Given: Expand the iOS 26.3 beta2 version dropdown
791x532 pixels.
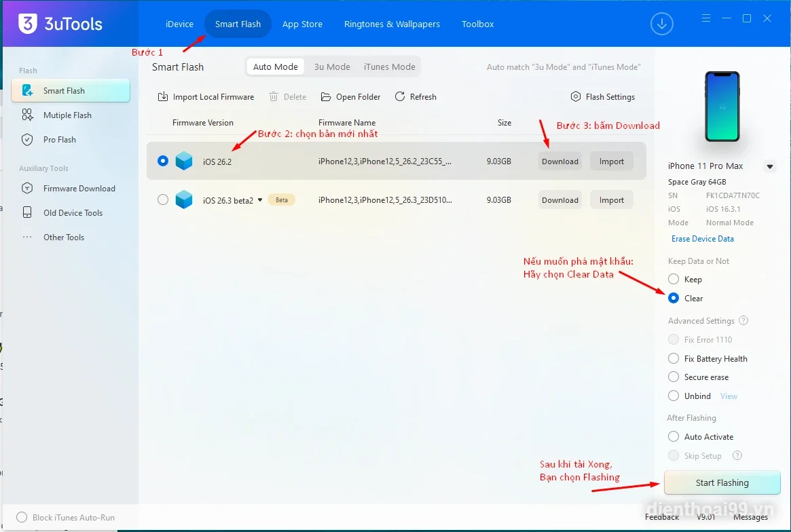Looking at the screenshot, I should pos(260,200).
